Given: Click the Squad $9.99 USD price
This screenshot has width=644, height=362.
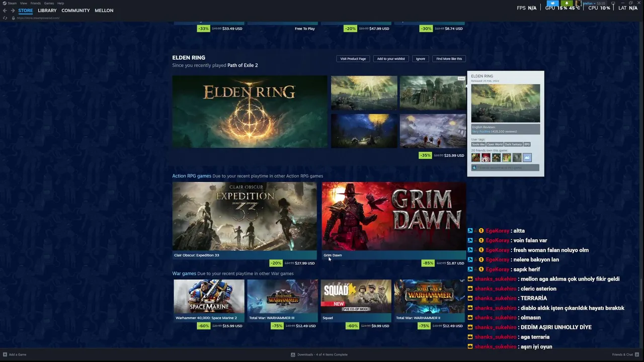Looking at the screenshot, I should click(x=381, y=326).
